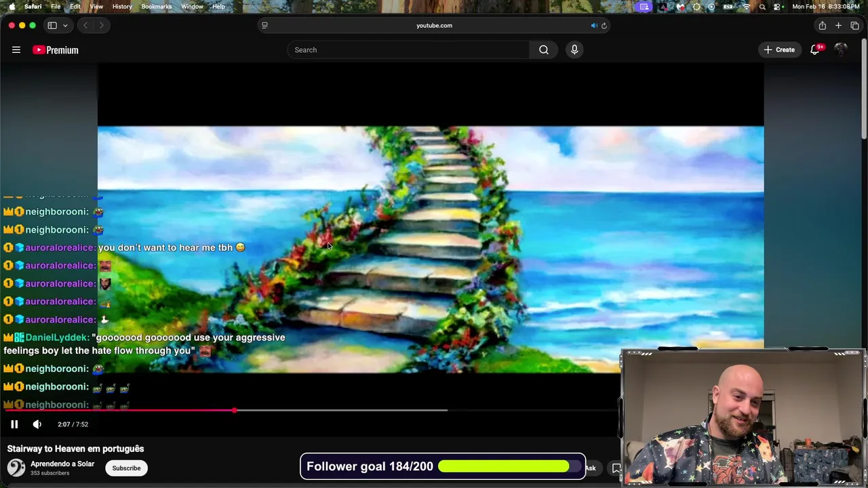Go back in Safari history
Viewport: 868px width, 488px height.
[85, 25]
